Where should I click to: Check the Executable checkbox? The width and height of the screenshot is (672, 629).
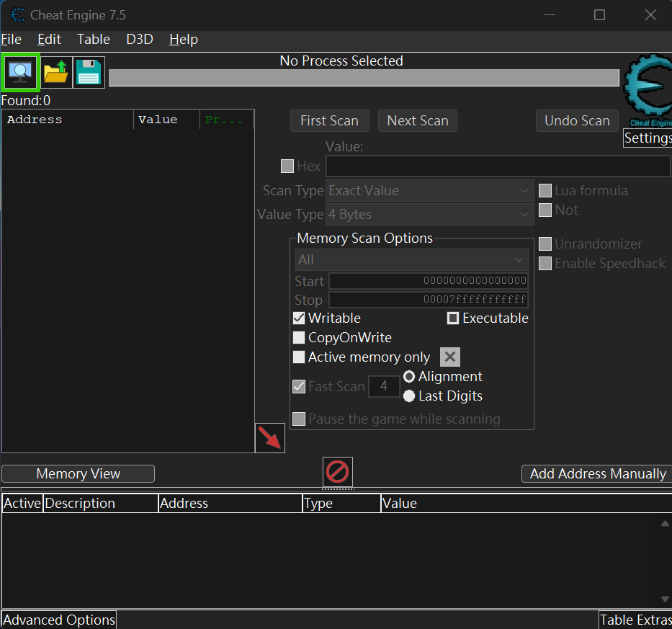453,318
